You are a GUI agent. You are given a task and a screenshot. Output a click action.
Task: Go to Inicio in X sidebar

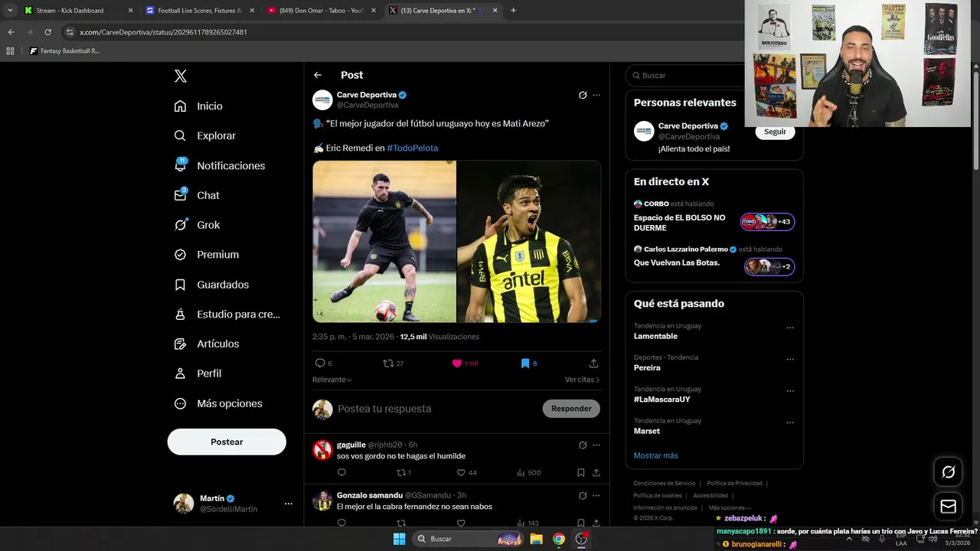(198, 106)
